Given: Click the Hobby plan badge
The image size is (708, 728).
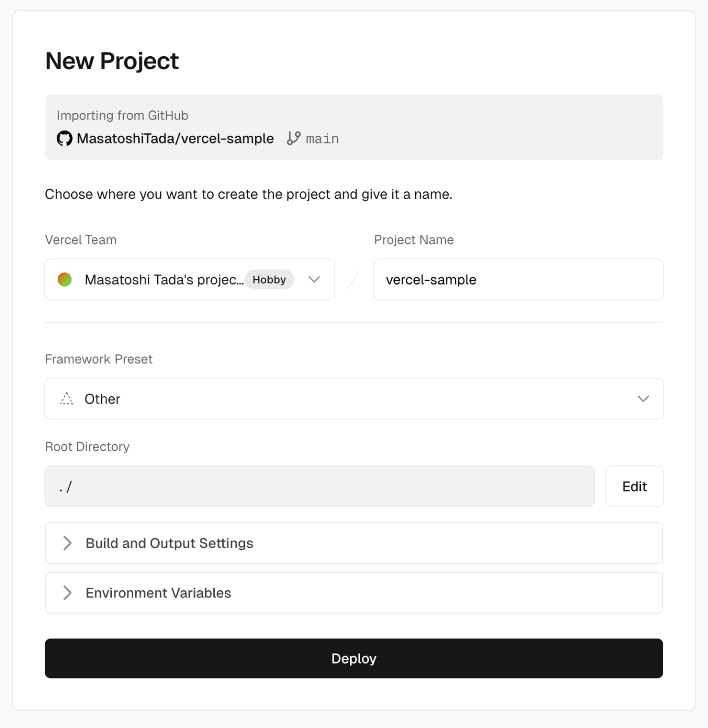Looking at the screenshot, I should point(269,280).
